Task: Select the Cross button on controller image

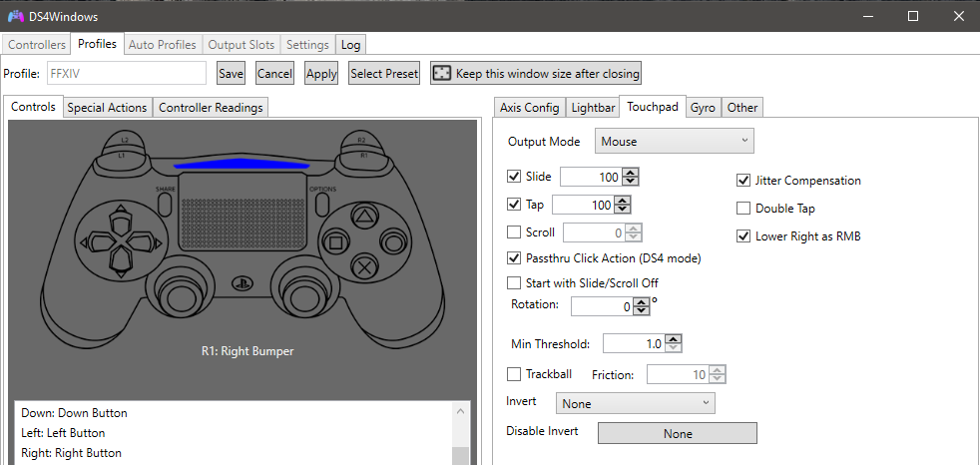Action: tap(363, 268)
